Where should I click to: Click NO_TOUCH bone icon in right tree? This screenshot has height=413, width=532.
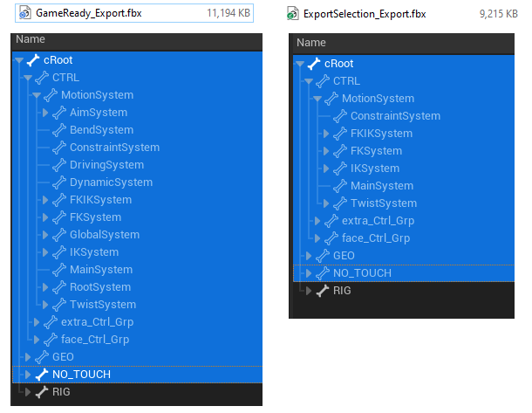(x=323, y=273)
